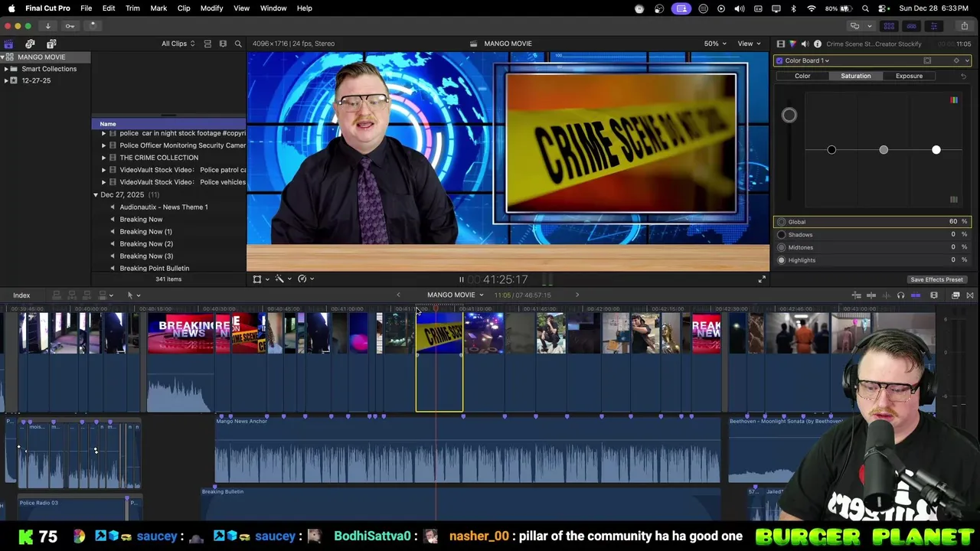Select the Highlights saturation puck
980x551 pixels.
936,150
